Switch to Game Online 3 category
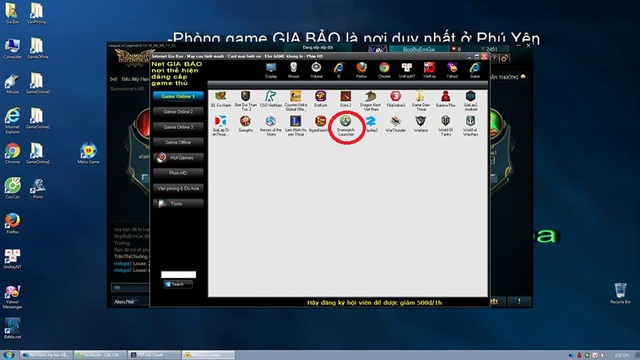640x360 pixels. (x=178, y=127)
